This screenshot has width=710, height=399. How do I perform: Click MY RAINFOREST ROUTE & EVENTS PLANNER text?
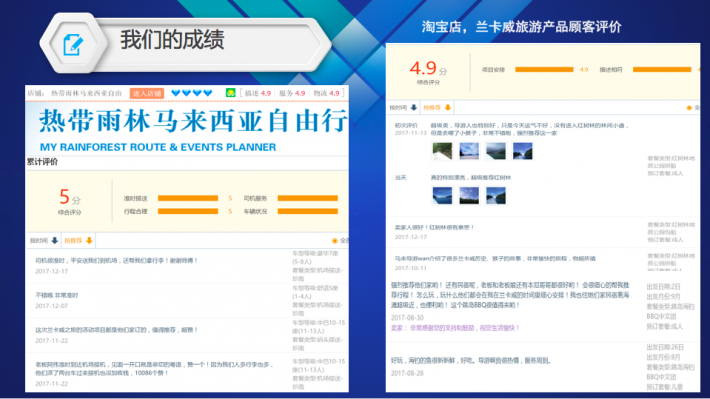pyautogui.click(x=158, y=147)
